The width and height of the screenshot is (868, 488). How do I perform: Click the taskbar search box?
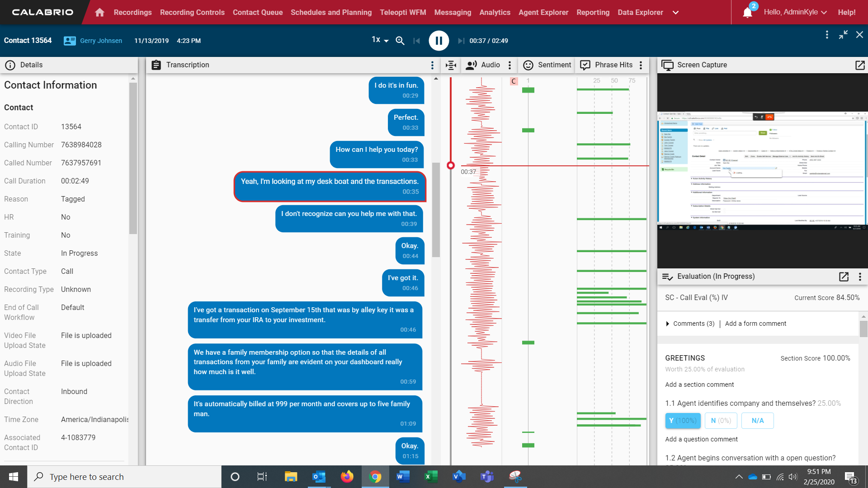point(124,477)
